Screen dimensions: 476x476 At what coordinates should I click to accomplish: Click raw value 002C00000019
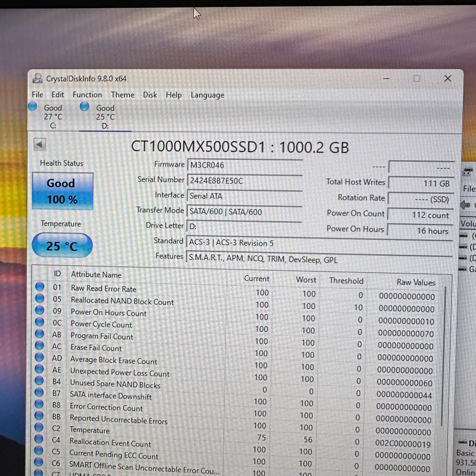tap(403, 444)
